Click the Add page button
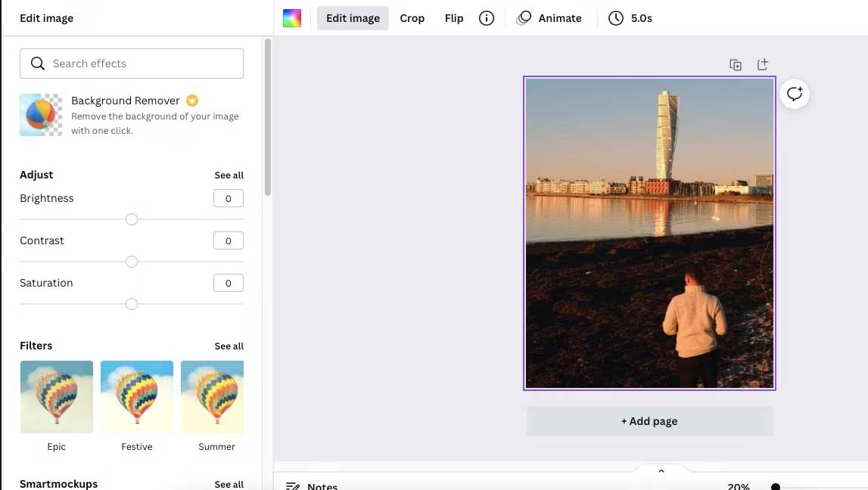This screenshot has width=868, height=490. [x=649, y=421]
